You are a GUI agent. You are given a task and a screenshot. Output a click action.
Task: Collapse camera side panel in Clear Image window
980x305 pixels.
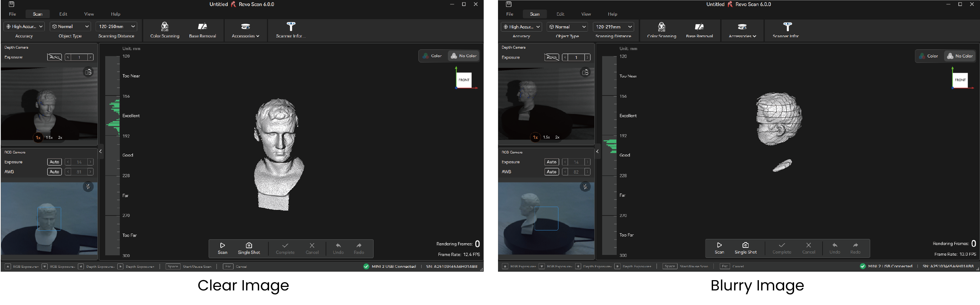pyautogui.click(x=101, y=152)
